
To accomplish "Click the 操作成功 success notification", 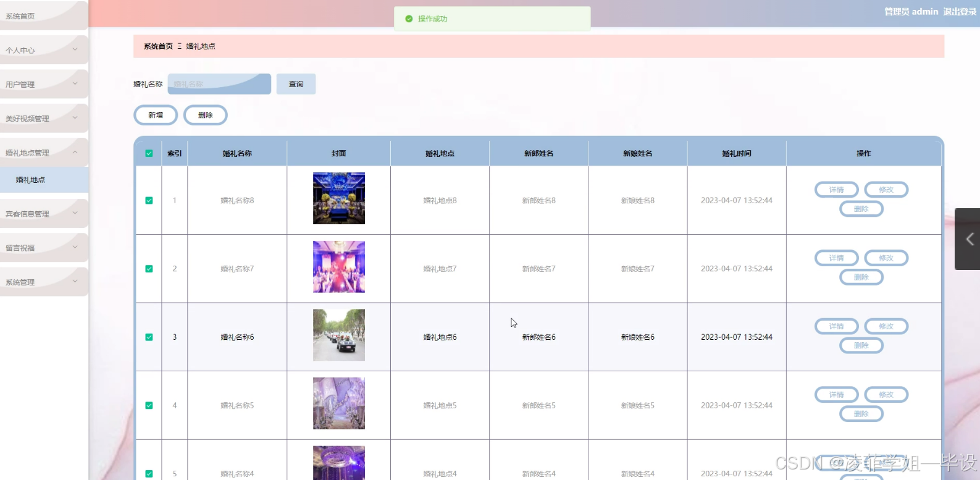I will (x=492, y=19).
